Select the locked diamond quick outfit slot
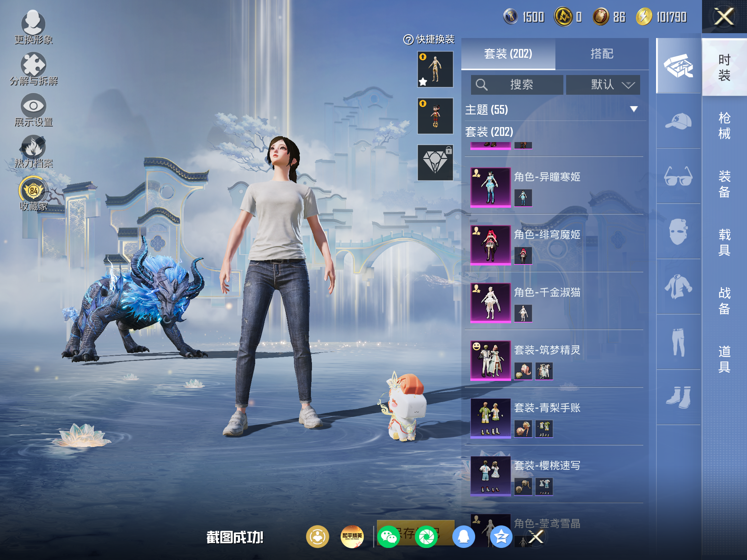 (x=435, y=162)
